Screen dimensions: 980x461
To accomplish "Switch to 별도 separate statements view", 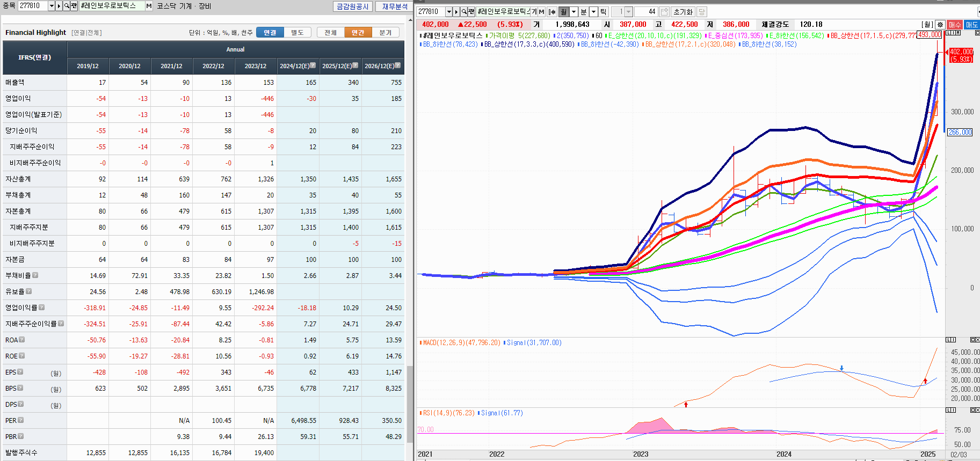I will point(297,33).
